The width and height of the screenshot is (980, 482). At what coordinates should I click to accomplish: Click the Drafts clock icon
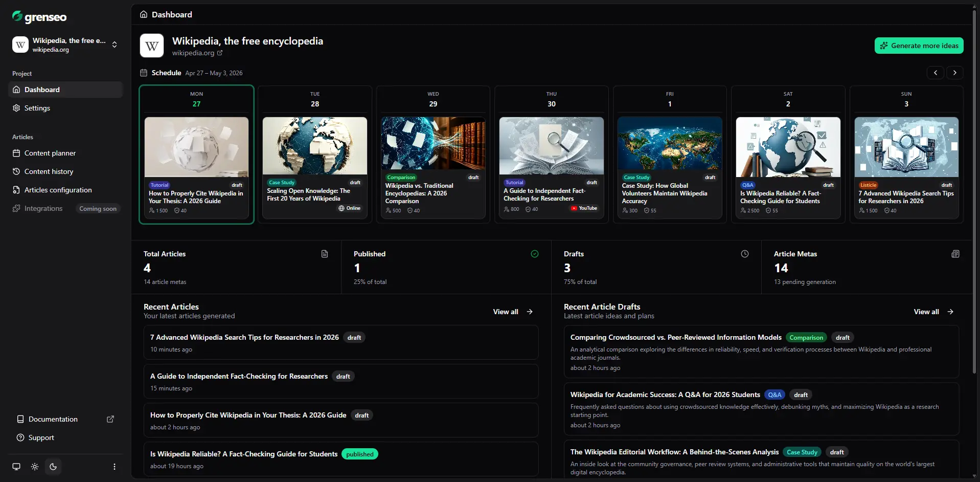coord(745,254)
